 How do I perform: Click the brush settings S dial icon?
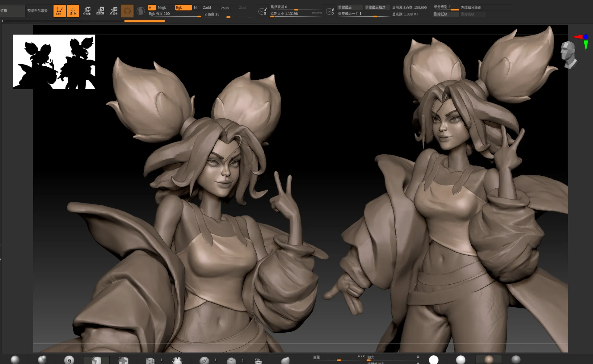[262, 11]
